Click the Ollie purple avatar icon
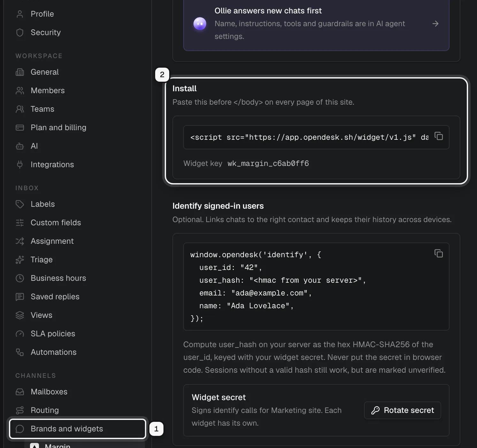 tap(200, 24)
